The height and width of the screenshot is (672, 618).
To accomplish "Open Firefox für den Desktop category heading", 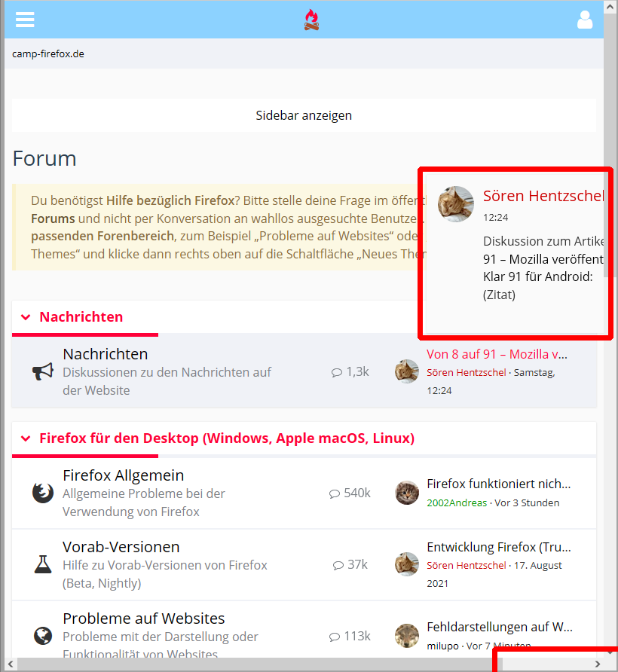I will pos(227,438).
